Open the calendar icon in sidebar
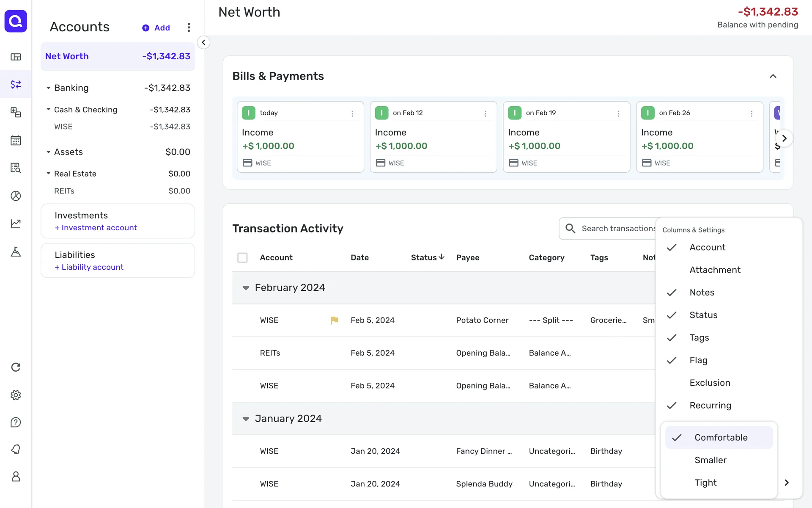Viewport: 812px width, 508px height. (16, 140)
